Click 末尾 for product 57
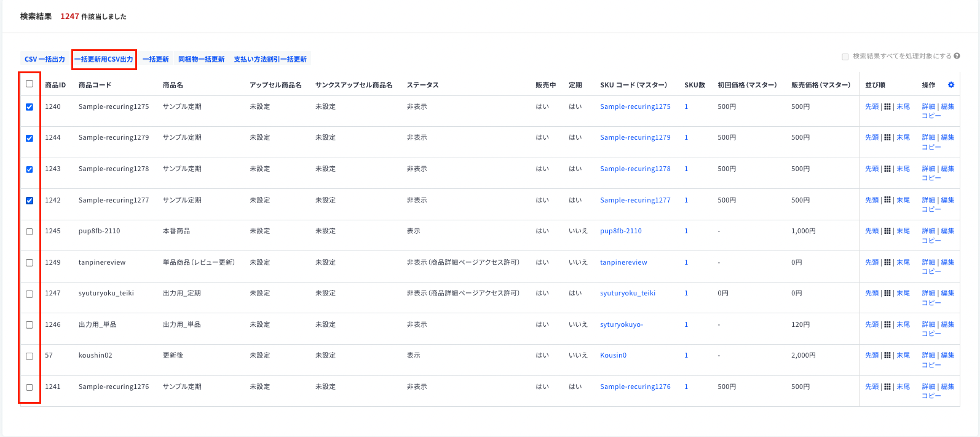The image size is (980, 437). point(903,355)
